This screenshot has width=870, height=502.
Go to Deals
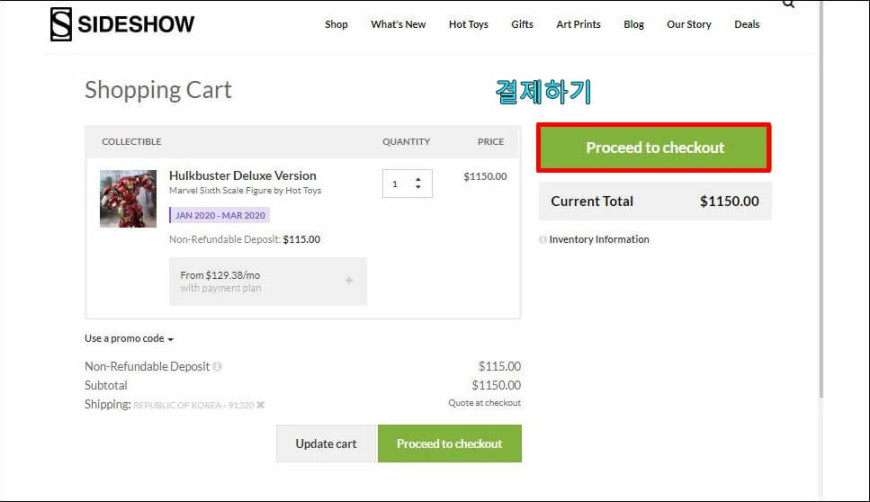click(x=747, y=24)
